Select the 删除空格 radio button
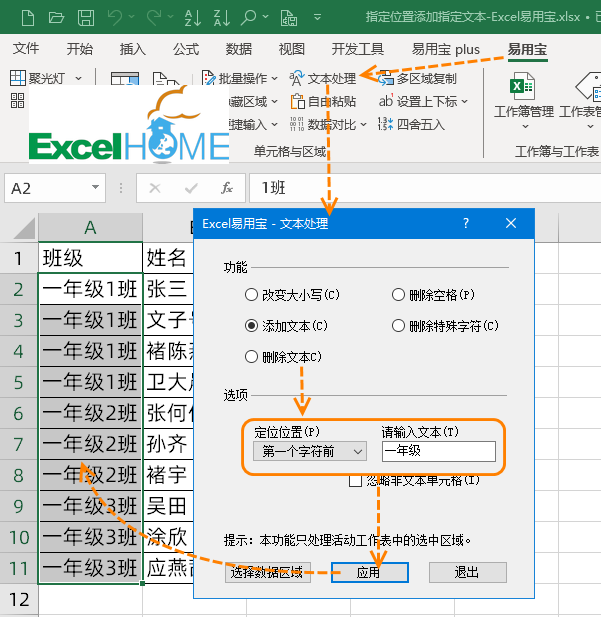Image resolution: width=601 pixels, height=617 pixels. (x=398, y=295)
